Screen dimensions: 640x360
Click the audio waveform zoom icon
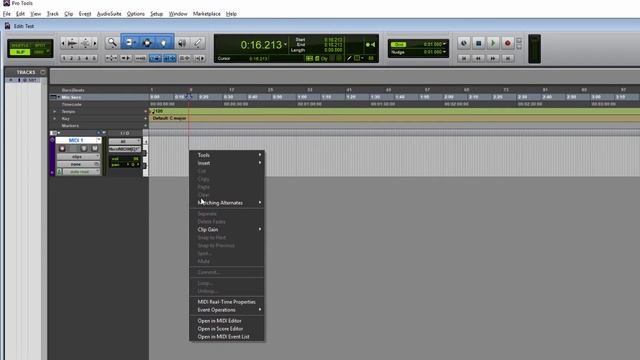point(72,43)
